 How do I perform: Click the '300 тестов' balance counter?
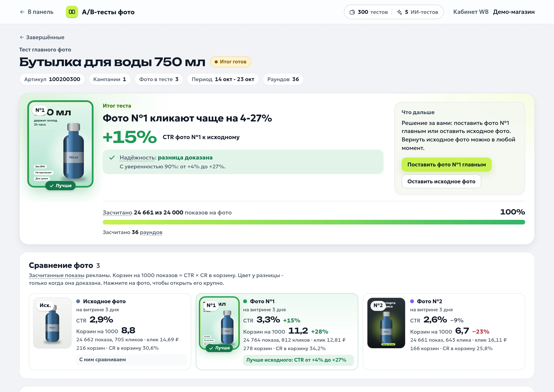click(369, 12)
